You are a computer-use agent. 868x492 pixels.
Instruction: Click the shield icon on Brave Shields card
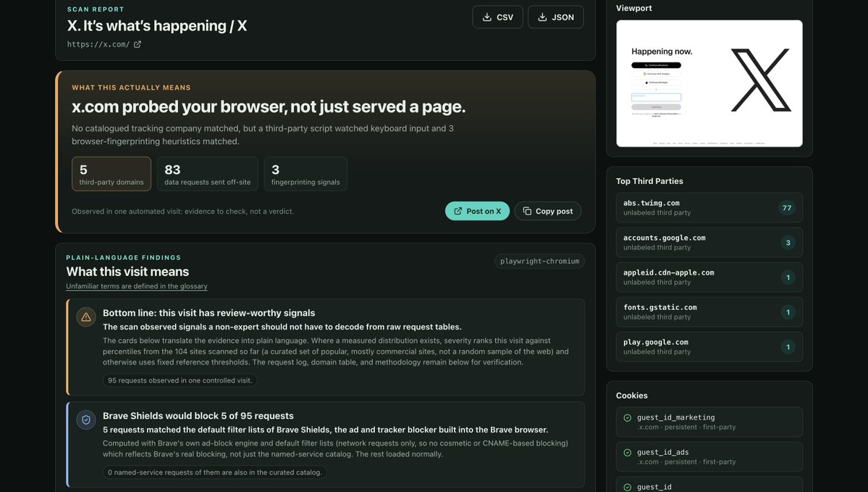coord(86,420)
